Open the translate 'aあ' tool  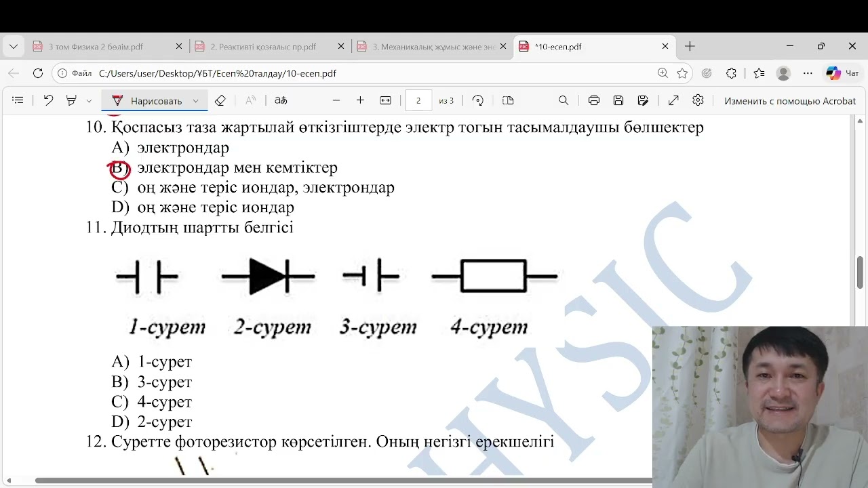click(x=281, y=100)
